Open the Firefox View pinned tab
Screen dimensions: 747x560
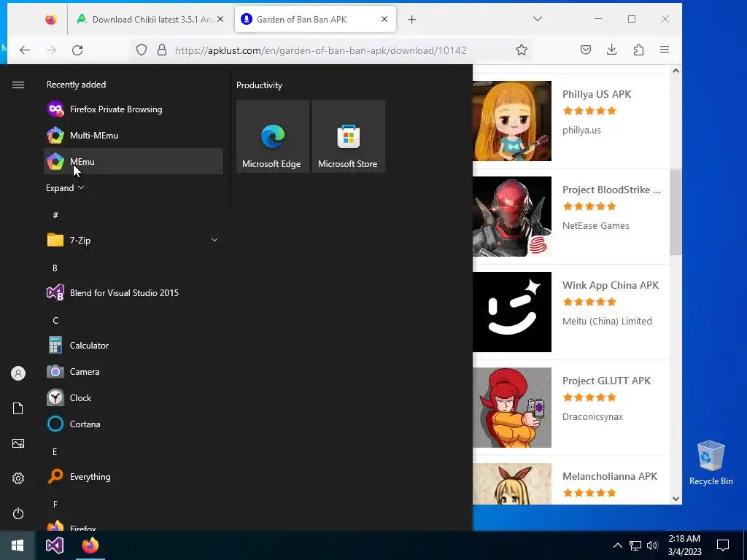50,19
